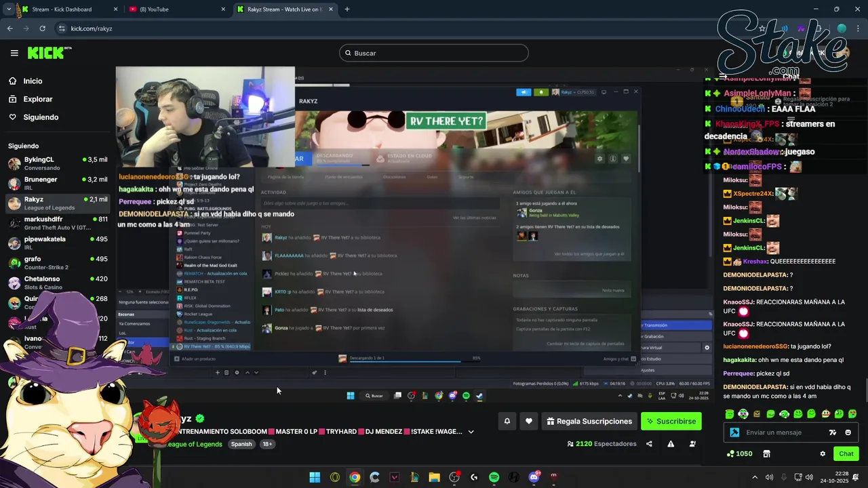Open notification center bell in taskbar
The height and width of the screenshot is (488, 868).
pyautogui.click(x=856, y=477)
